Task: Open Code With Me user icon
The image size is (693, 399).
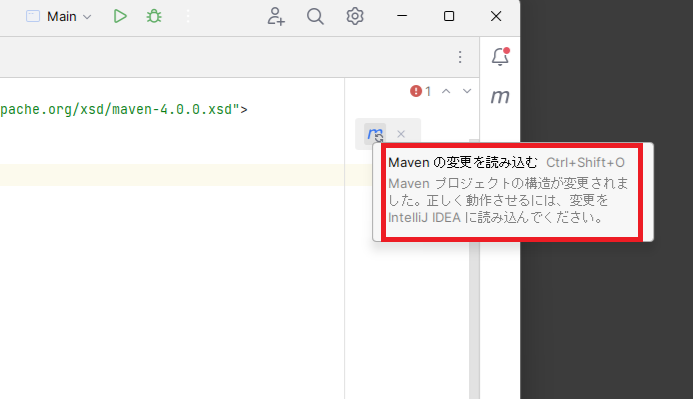Action: click(276, 16)
